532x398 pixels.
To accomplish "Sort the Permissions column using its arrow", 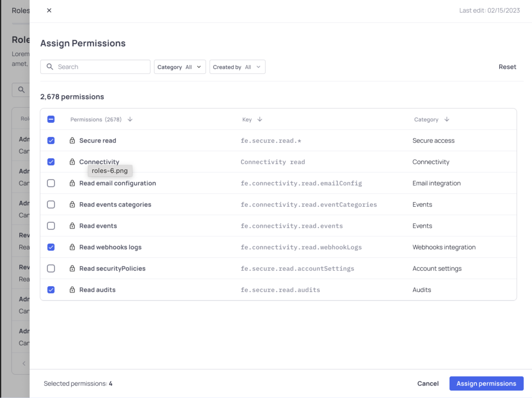I will [130, 119].
